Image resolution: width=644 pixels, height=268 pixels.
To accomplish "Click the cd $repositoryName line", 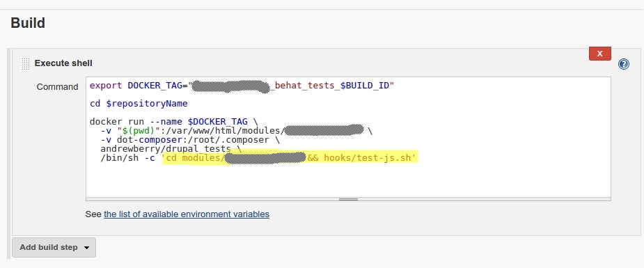I will [x=139, y=104].
